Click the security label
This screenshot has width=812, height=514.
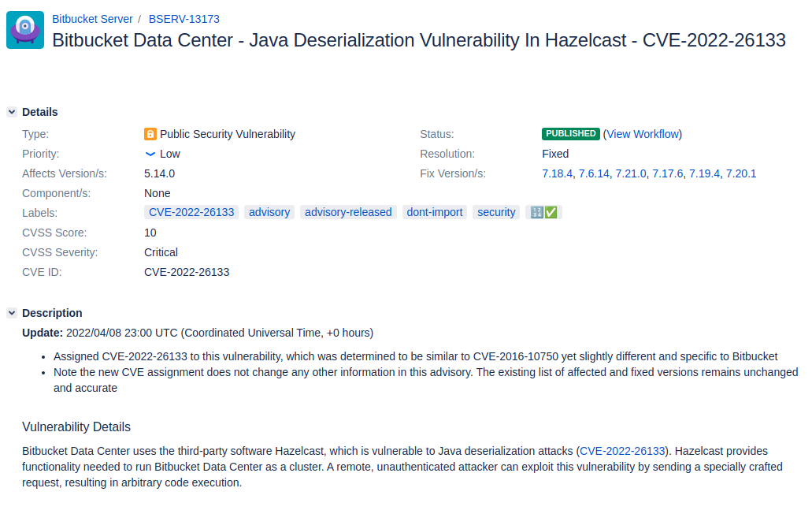coord(496,211)
